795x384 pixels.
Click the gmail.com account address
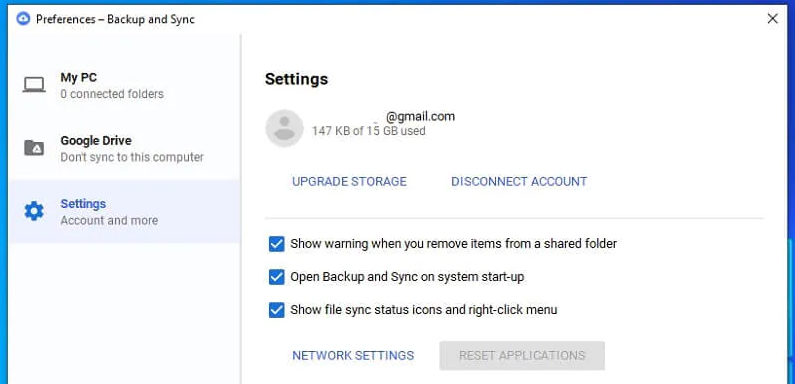pyautogui.click(x=420, y=117)
